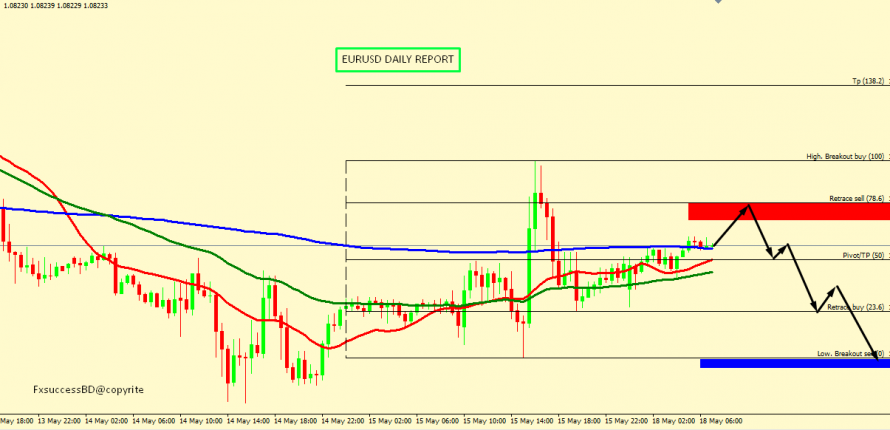Click the Pivot/TP (50) level label
The image size is (890, 430).
pos(863,256)
